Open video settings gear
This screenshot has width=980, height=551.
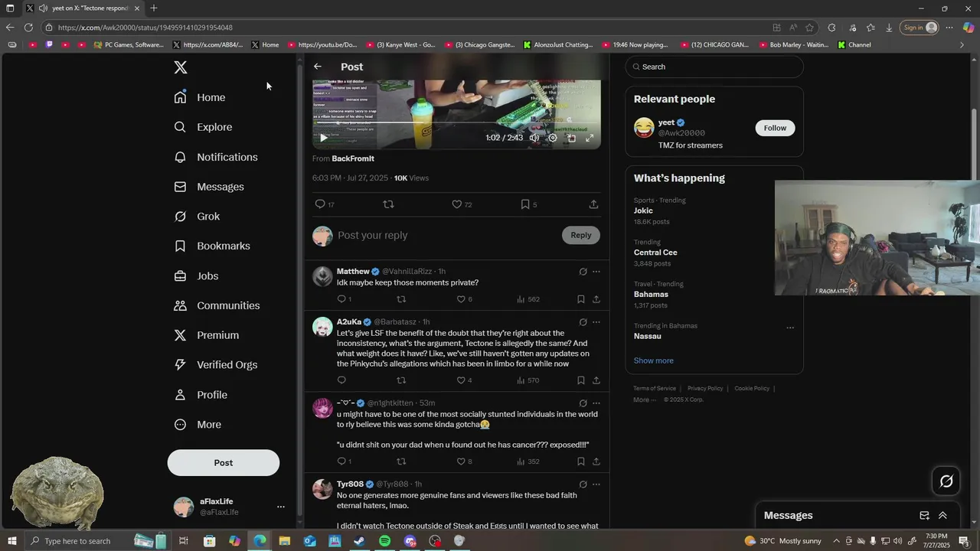tap(553, 138)
